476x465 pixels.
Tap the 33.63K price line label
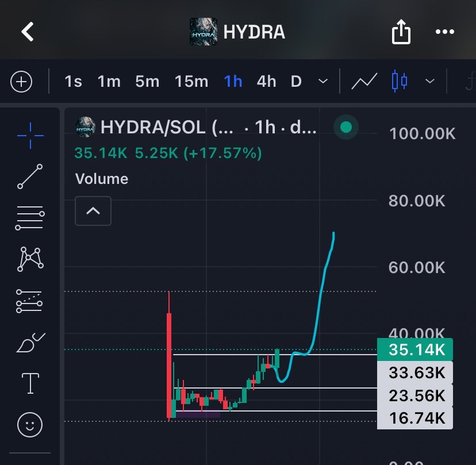[x=414, y=372]
